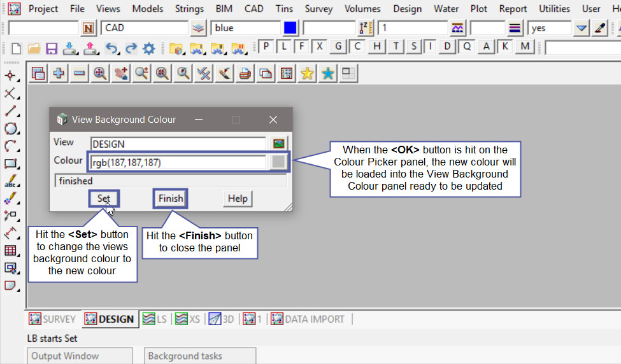621x364 pixels.
Task: Click the redo arrow icon
Action: point(131,48)
